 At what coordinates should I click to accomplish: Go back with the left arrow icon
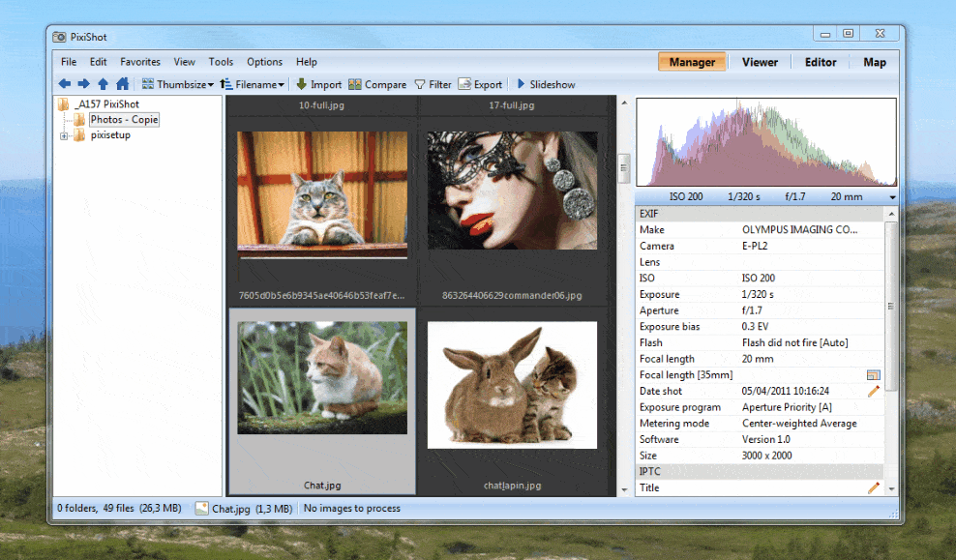click(x=65, y=84)
